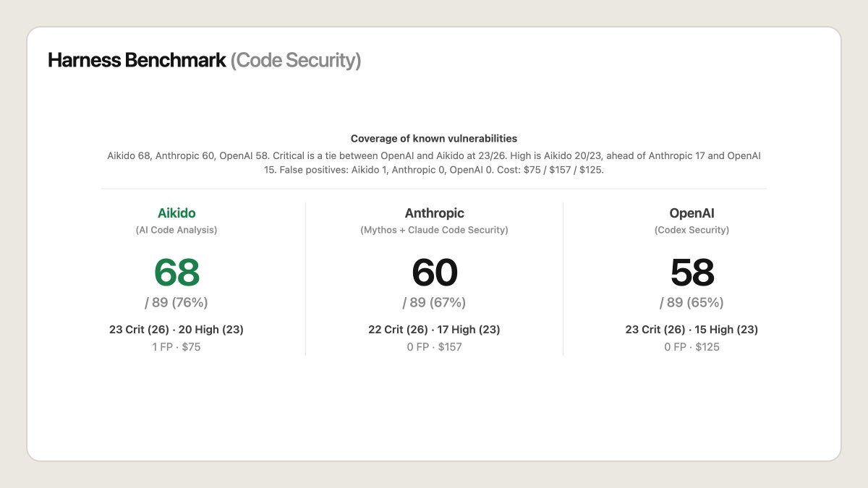Click the OpenAI column name

[692, 213]
